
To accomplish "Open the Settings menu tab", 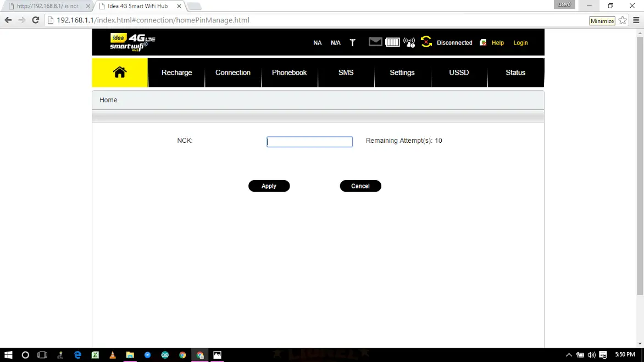I will (x=402, y=73).
